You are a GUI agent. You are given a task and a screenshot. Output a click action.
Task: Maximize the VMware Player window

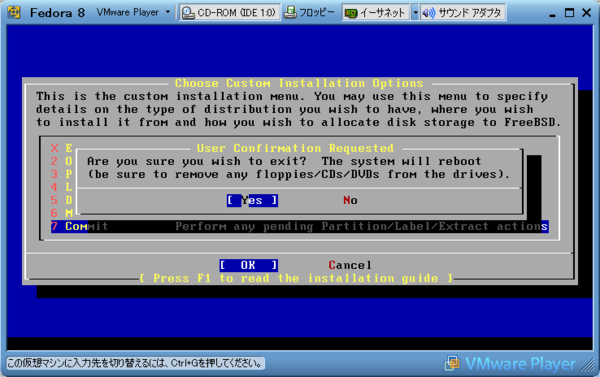569,13
